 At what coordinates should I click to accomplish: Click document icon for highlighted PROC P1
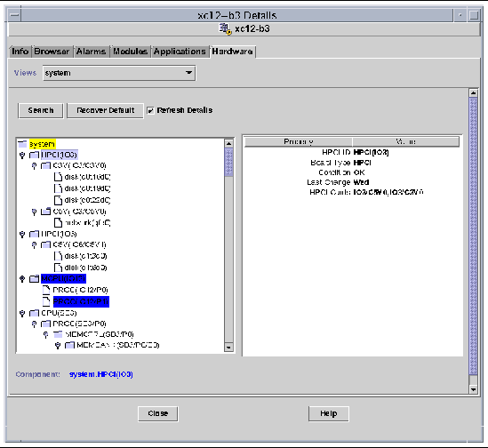point(46,301)
